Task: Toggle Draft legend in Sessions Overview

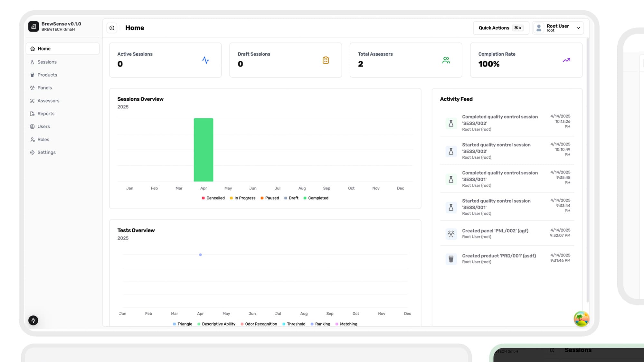Action: (291, 198)
